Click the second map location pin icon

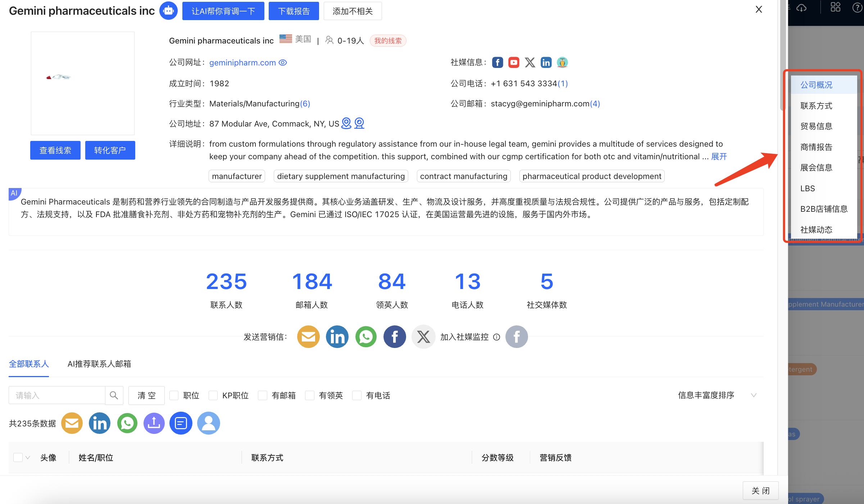[x=359, y=123]
